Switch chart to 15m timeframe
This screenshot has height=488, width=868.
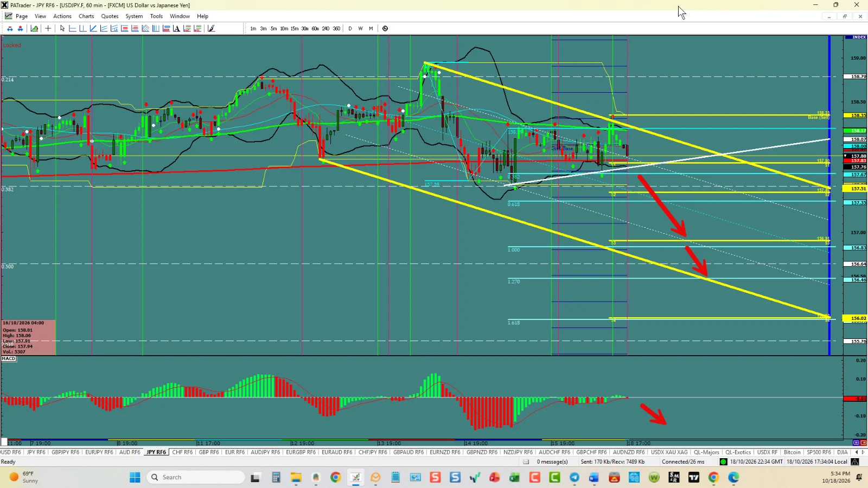click(x=295, y=28)
